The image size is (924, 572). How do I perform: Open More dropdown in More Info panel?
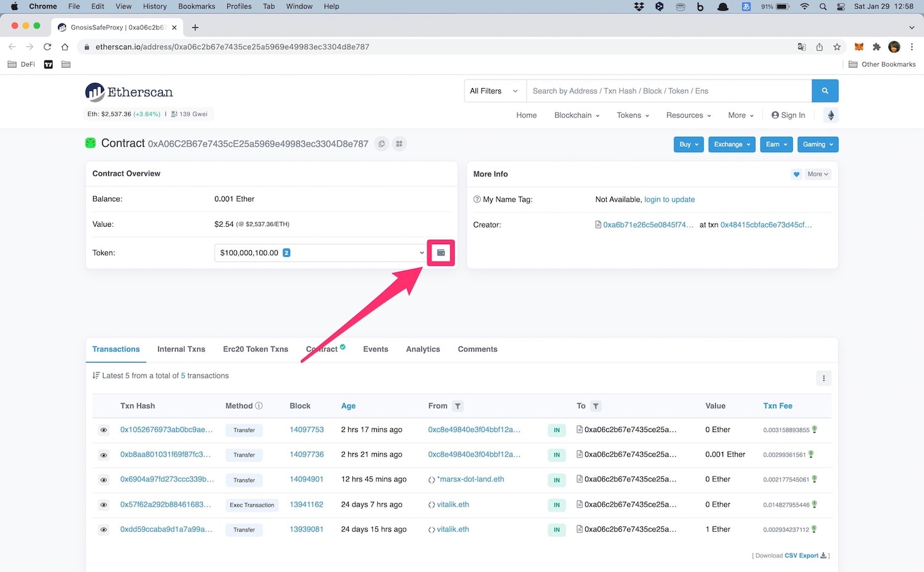(817, 174)
